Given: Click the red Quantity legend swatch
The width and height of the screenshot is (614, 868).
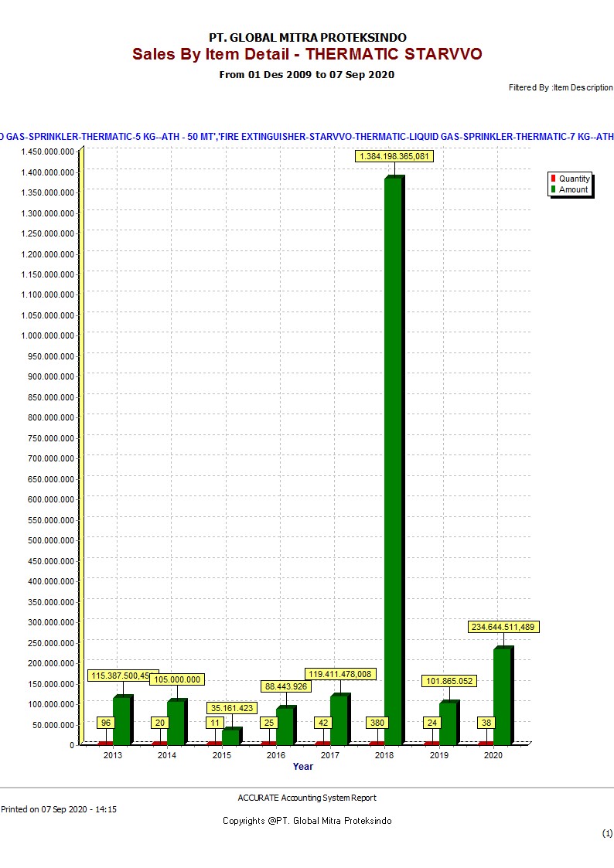Looking at the screenshot, I should [x=553, y=179].
